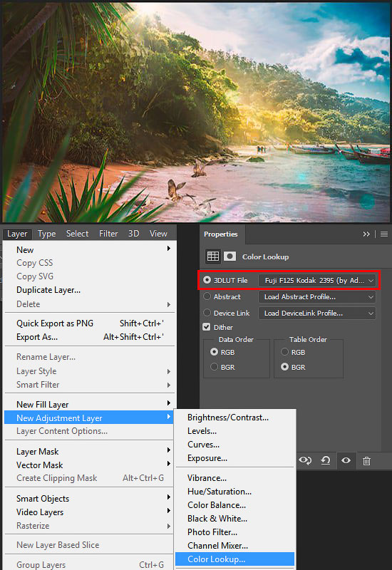This screenshot has height=570, width=392.
Task: Collapse Properties panel with double-arrow icon
Action: point(366,234)
